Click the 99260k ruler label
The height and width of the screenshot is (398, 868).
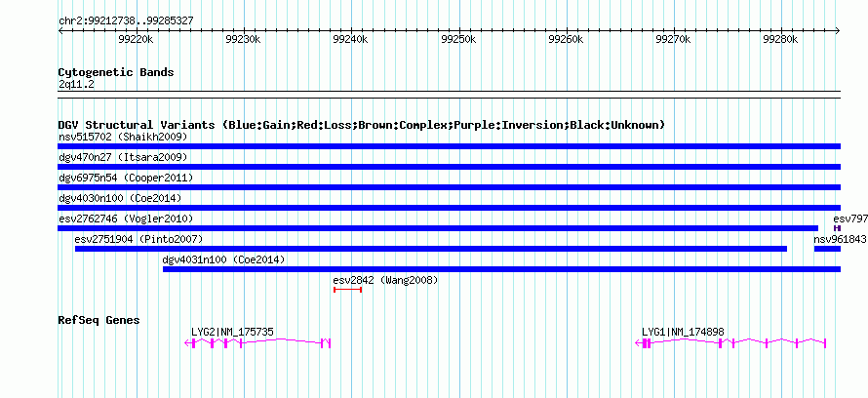566,39
